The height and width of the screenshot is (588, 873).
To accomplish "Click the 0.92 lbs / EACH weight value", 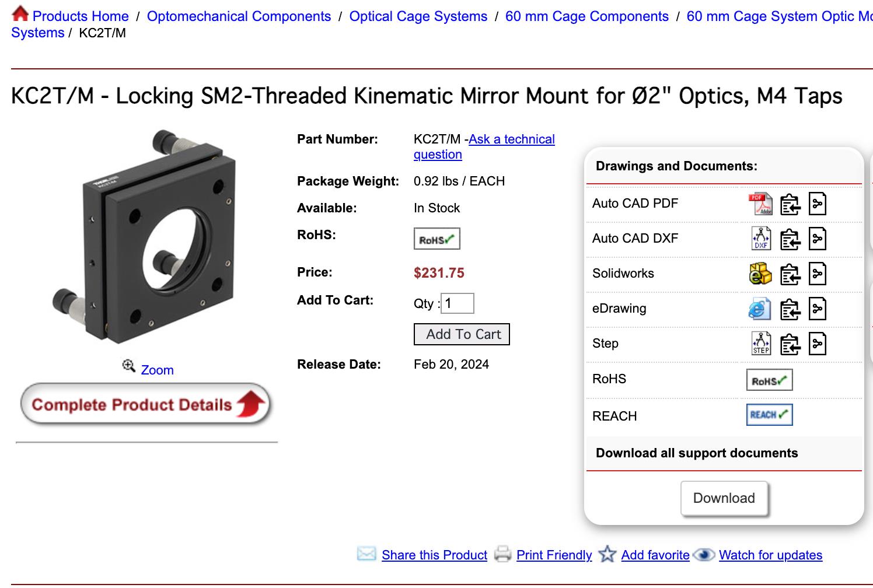I will [459, 181].
